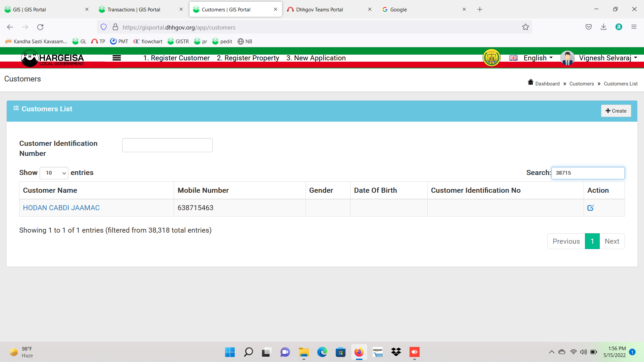Open a new browser tab
Screen dimensions: 644x362
[x=480, y=9]
